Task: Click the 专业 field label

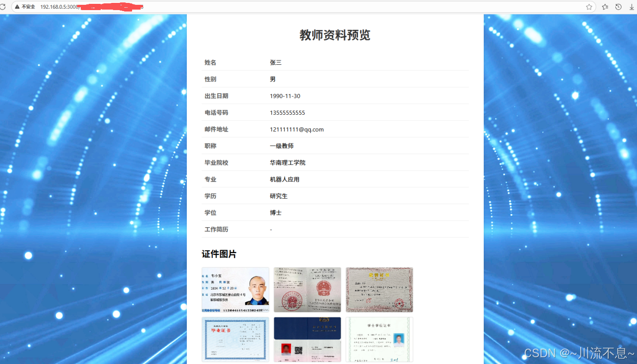Action: click(x=210, y=180)
